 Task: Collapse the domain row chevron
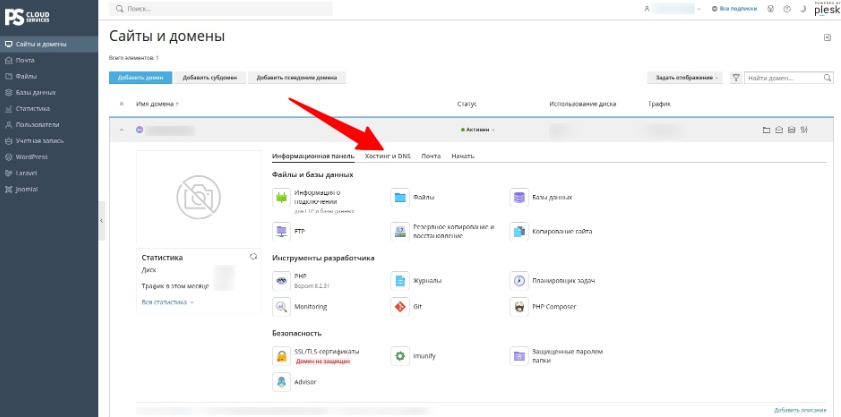(121, 130)
